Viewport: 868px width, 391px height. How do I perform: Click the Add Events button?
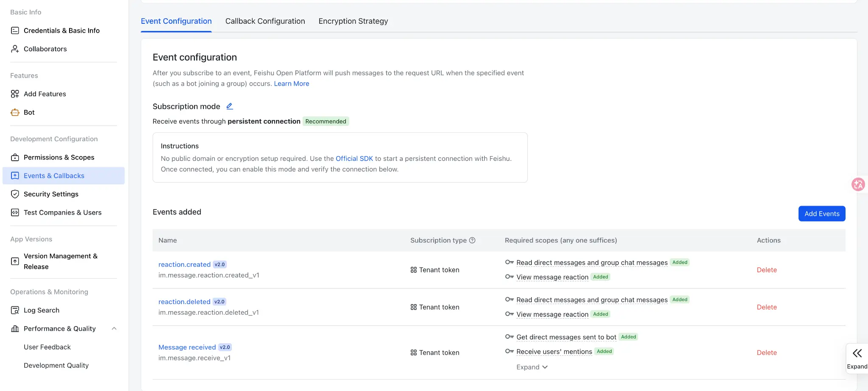pyautogui.click(x=822, y=214)
